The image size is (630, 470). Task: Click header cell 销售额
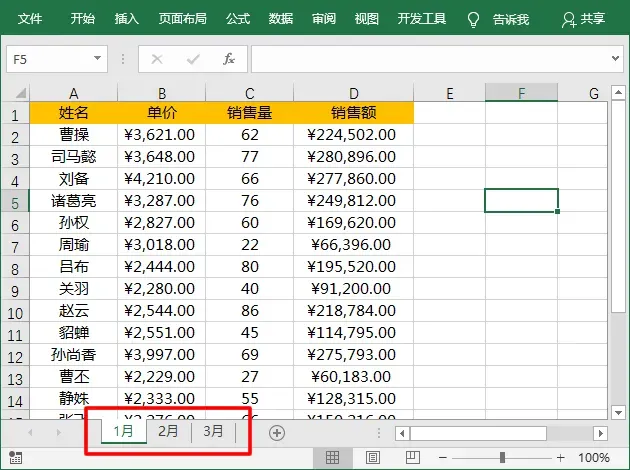pyautogui.click(x=354, y=112)
